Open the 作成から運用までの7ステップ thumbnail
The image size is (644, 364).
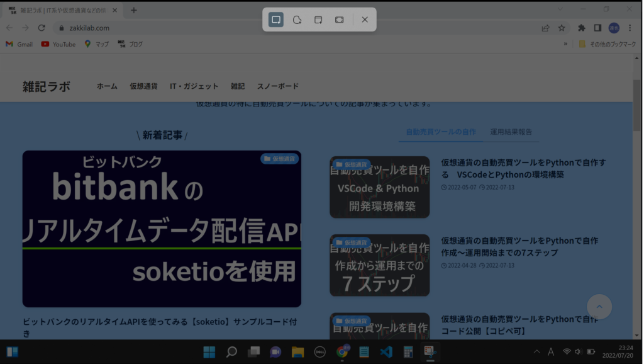click(x=379, y=265)
